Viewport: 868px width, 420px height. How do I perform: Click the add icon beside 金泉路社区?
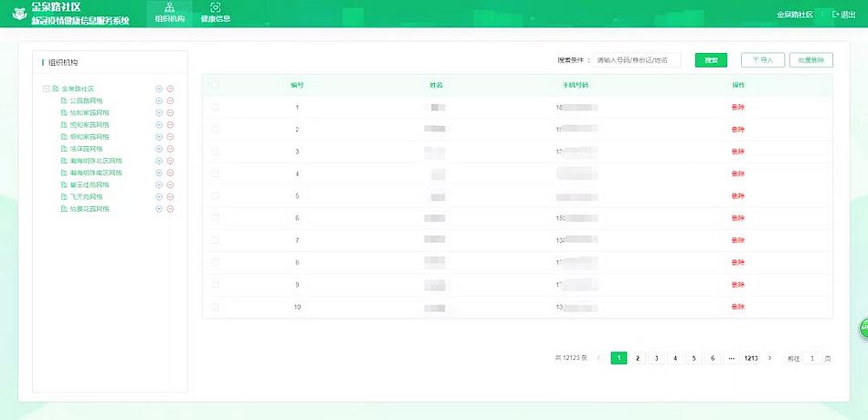[159, 89]
